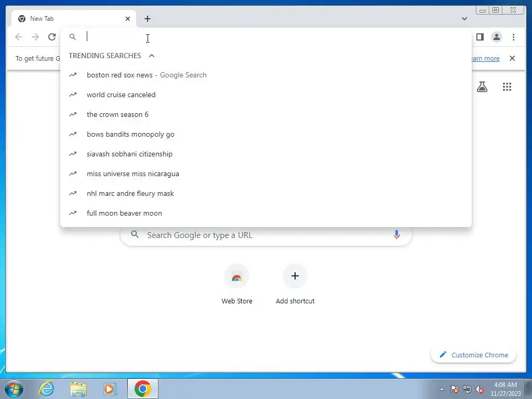
Task: Open the Google apps grid
Action: click(507, 87)
